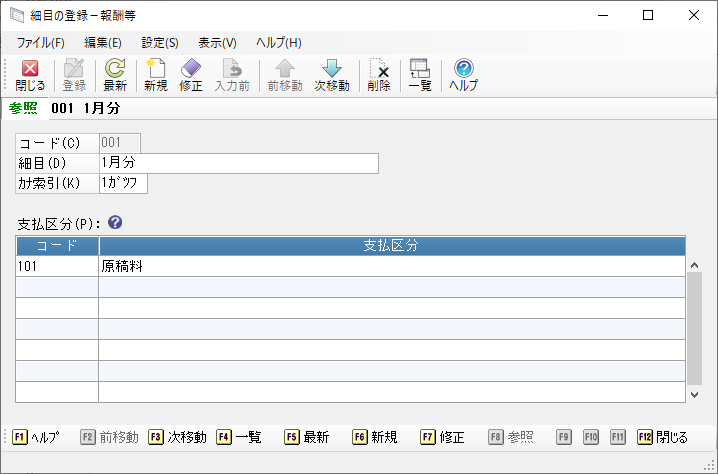718x474 pixels.
Task: Click the 細目(D) text field
Action: 238,163
